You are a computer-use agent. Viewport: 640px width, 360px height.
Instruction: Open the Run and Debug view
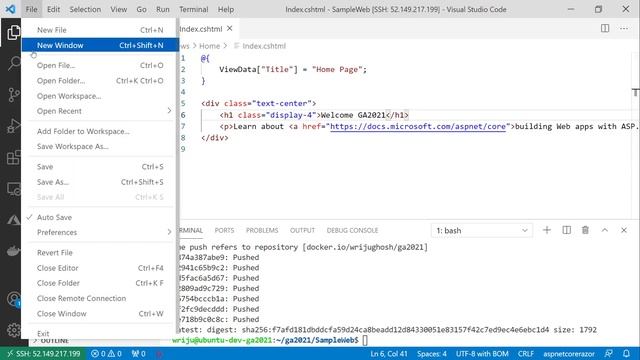(13, 126)
